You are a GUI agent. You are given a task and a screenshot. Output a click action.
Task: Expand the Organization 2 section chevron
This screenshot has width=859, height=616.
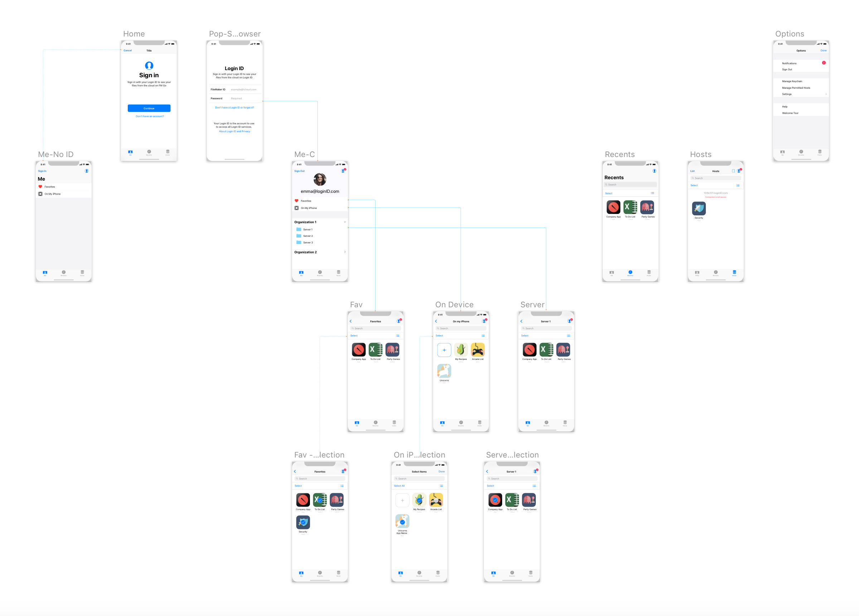[x=345, y=252]
